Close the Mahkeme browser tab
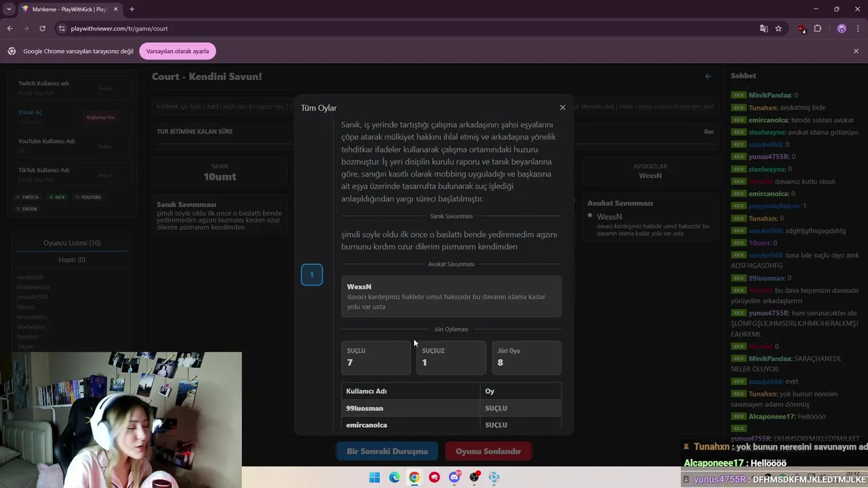The height and width of the screenshot is (488, 868). 115,9
